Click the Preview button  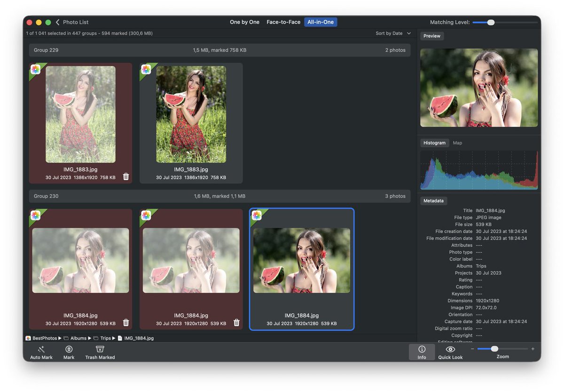coord(431,36)
